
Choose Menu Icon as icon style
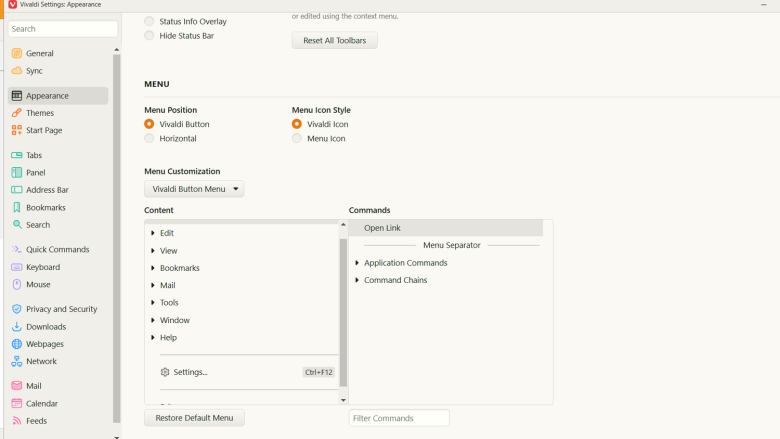coord(297,139)
